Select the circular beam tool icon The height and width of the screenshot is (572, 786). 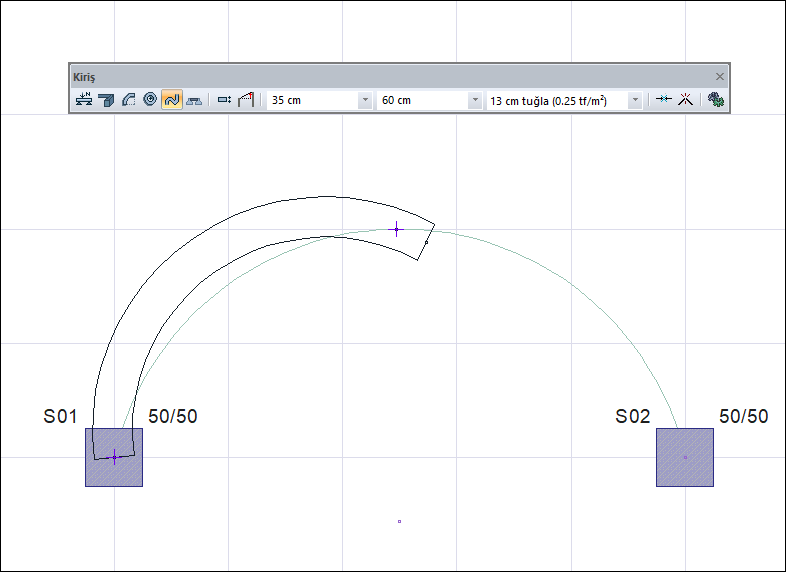click(x=150, y=100)
